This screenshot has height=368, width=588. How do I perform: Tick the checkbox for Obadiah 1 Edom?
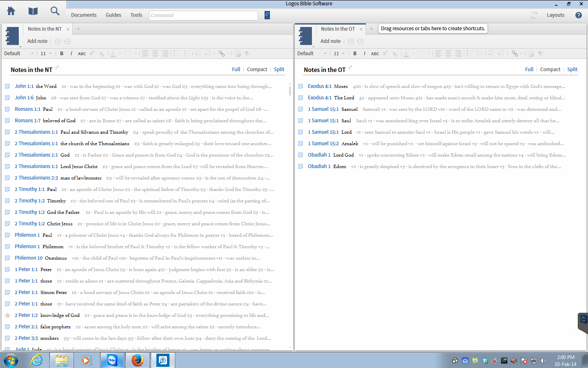pos(301,166)
